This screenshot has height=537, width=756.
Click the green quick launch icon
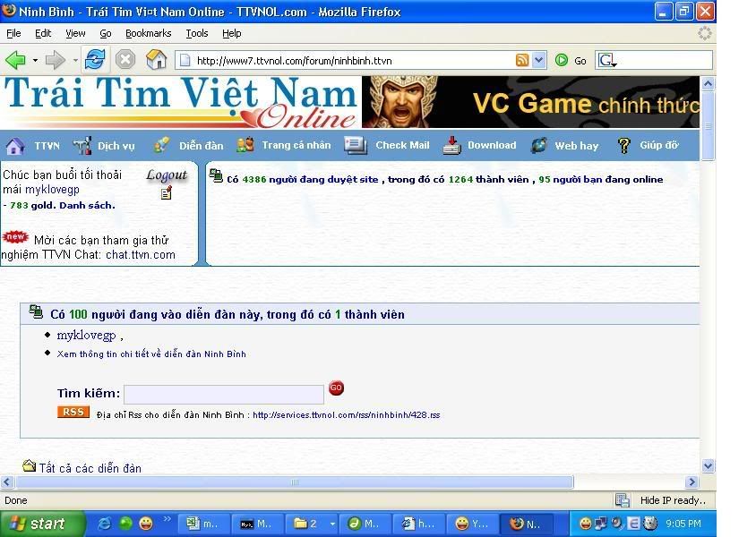(125, 523)
